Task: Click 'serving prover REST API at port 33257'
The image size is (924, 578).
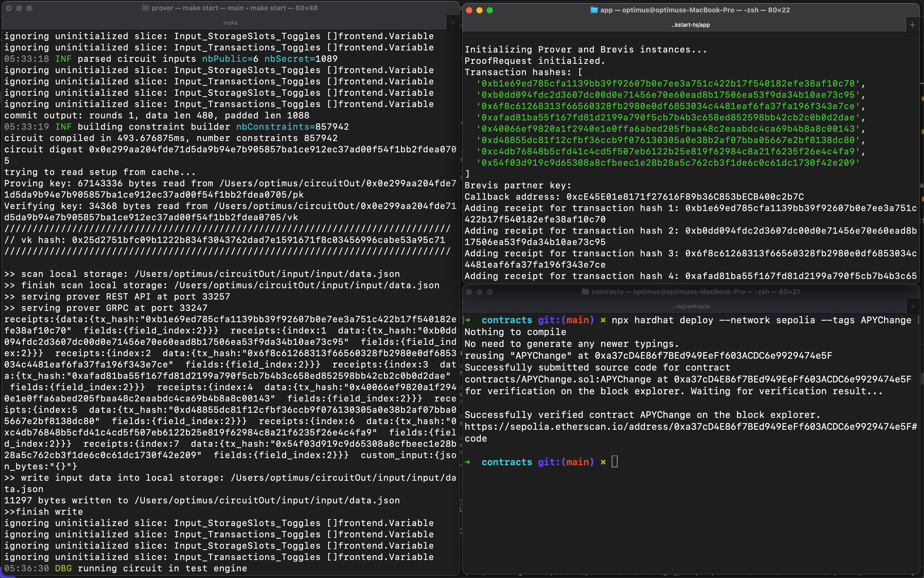Action: [117, 297]
